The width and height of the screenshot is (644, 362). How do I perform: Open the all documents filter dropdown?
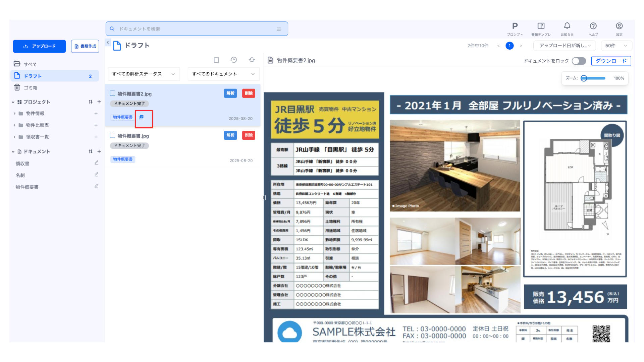pyautogui.click(x=223, y=74)
